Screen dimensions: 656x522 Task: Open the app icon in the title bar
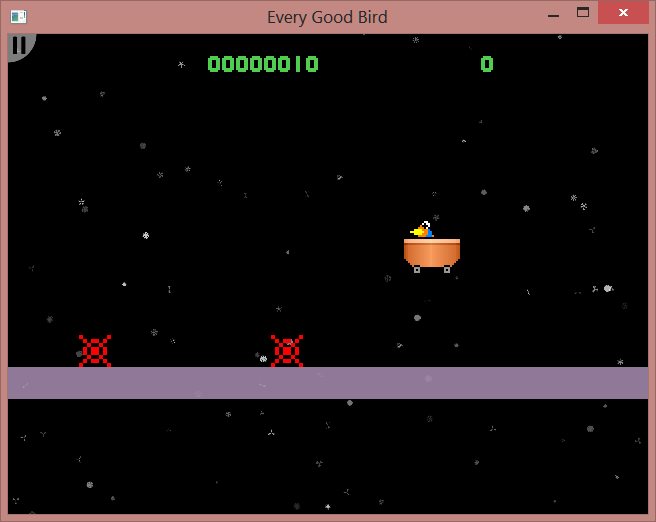click(18, 17)
